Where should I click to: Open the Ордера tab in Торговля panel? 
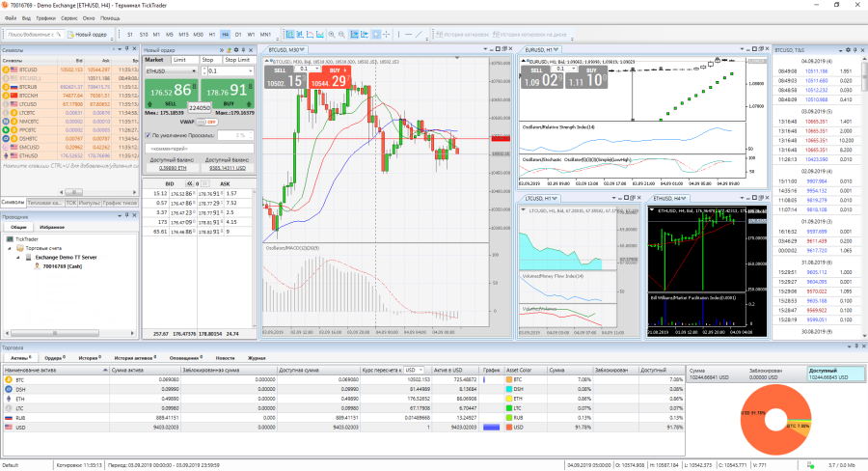click(55, 358)
